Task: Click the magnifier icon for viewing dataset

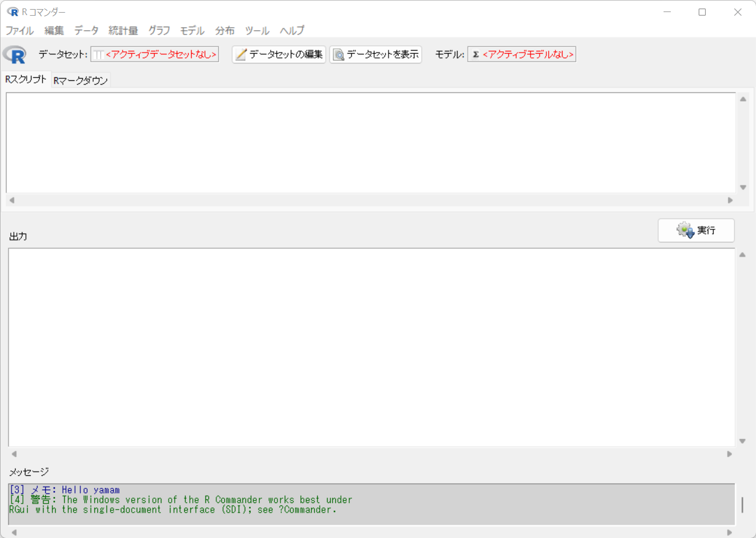Action: (x=339, y=55)
